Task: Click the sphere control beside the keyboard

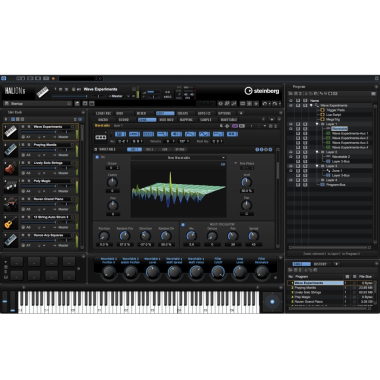Action: click(x=272, y=302)
